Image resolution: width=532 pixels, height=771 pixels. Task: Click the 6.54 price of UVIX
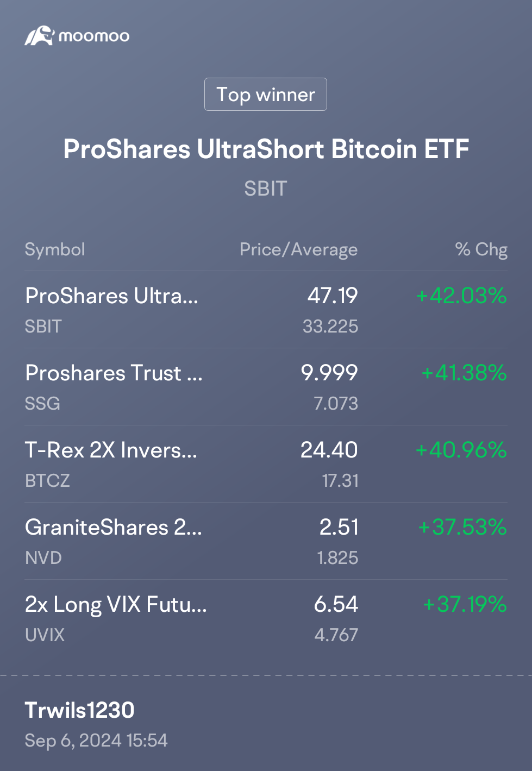coord(336,604)
